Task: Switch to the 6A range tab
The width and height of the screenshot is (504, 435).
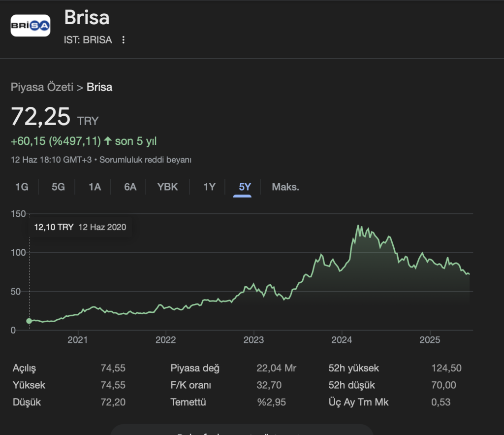Action: (x=130, y=187)
